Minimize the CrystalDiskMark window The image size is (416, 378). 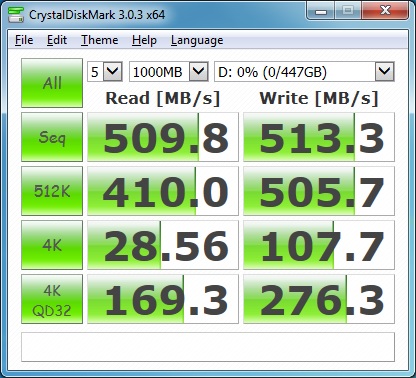[x=321, y=11]
